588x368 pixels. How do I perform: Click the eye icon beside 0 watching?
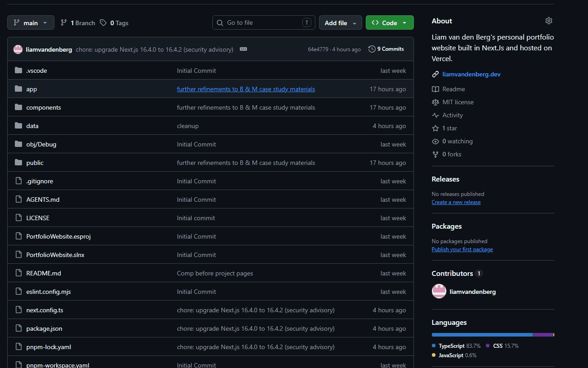coord(435,141)
